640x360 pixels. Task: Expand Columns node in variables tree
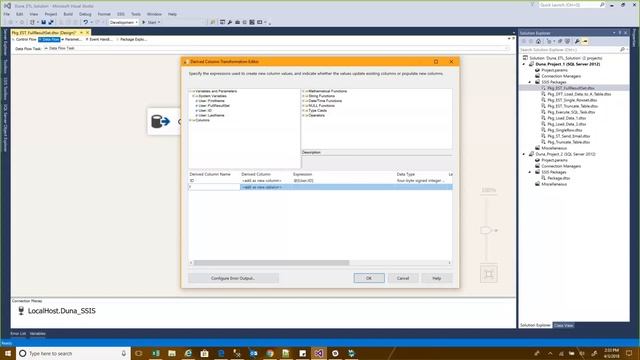pyautogui.click(x=190, y=120)
